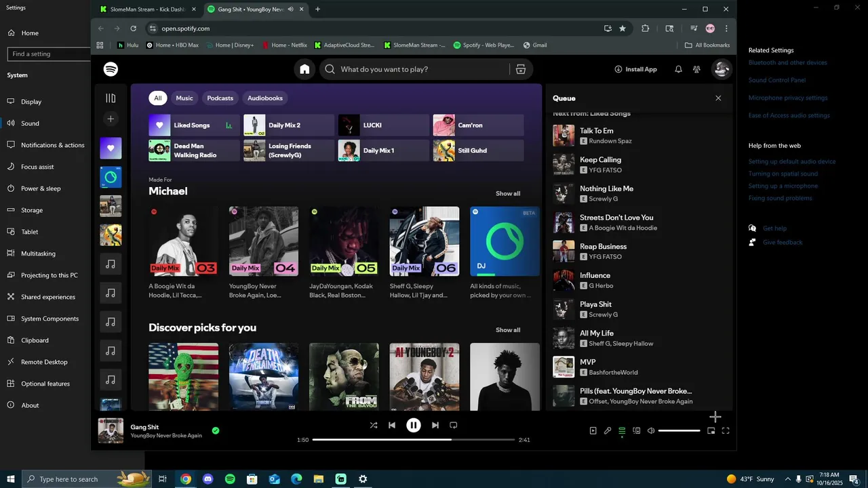This screenshot has height=488, width=868.
Task: Open All Bookmarks folder
Action: click(x=707, y=45)
